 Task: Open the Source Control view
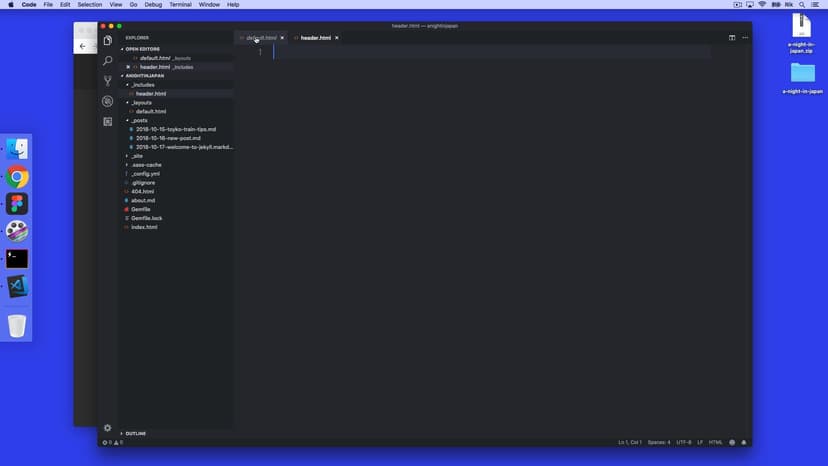[x=108, y=81]
